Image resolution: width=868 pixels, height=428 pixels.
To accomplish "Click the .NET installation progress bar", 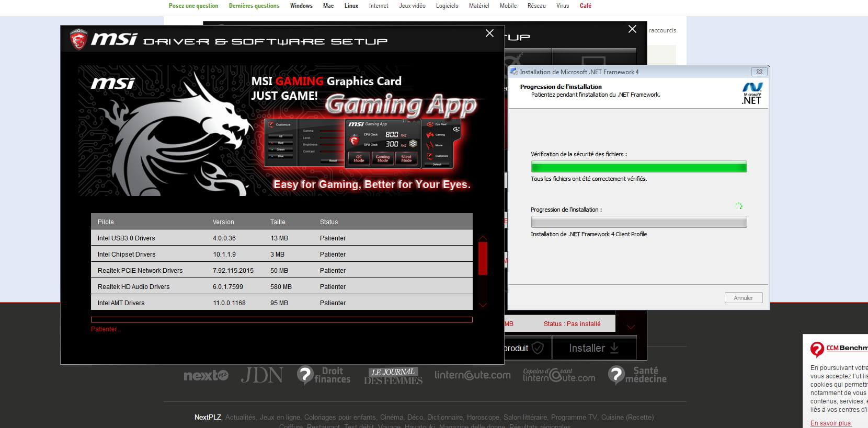I will click(639, 222).
